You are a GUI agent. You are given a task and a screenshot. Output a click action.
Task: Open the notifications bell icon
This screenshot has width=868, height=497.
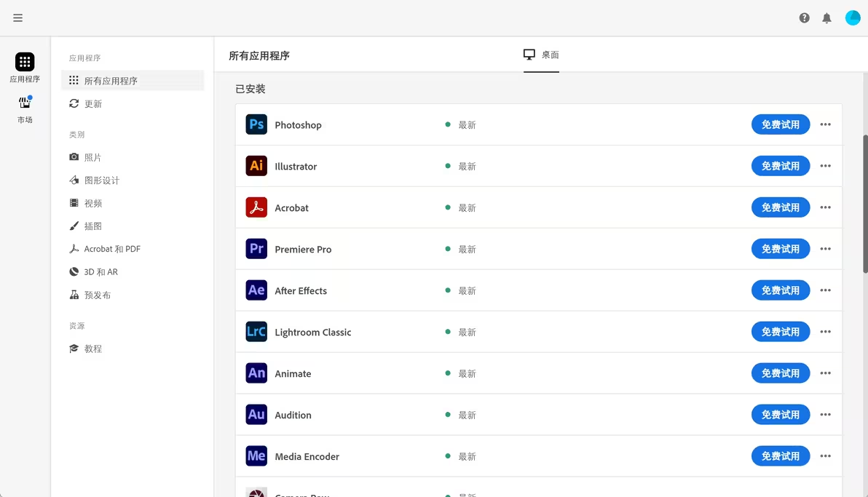[x=827, y=17]
